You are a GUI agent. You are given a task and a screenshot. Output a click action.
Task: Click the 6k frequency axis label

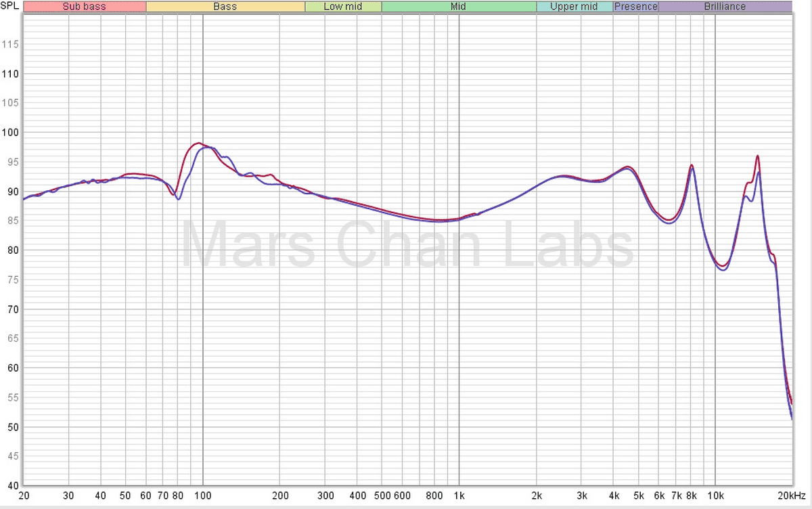(659, 495)
